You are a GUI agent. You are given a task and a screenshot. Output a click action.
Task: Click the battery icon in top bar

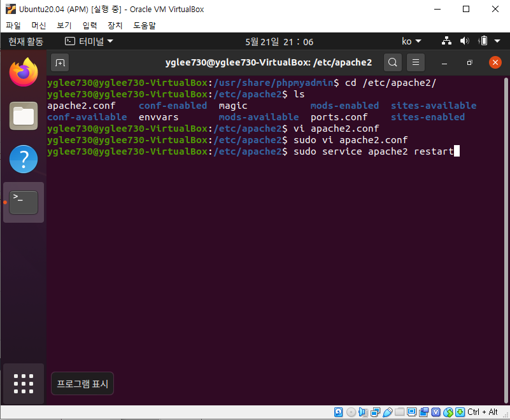click(x=483, y=41)
